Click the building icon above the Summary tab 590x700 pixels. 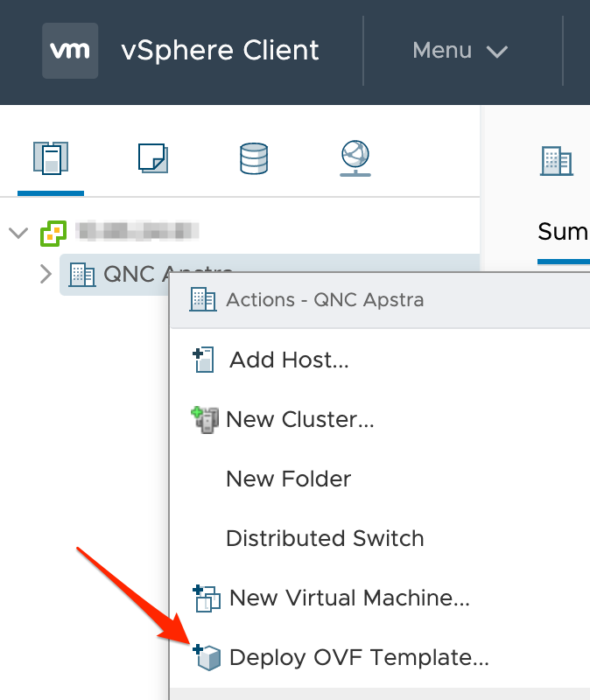pos(557,162)
